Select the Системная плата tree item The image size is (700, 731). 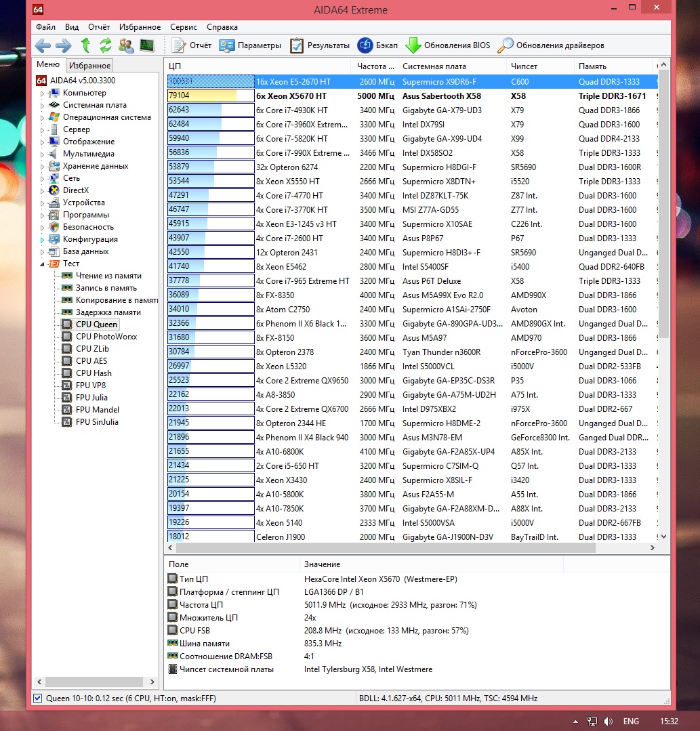(95, 105)
